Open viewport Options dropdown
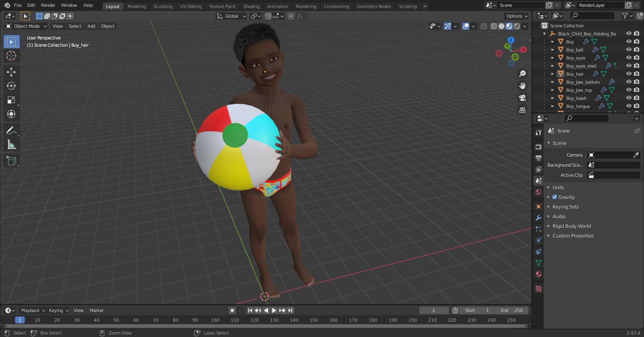 tap(517, 16)
